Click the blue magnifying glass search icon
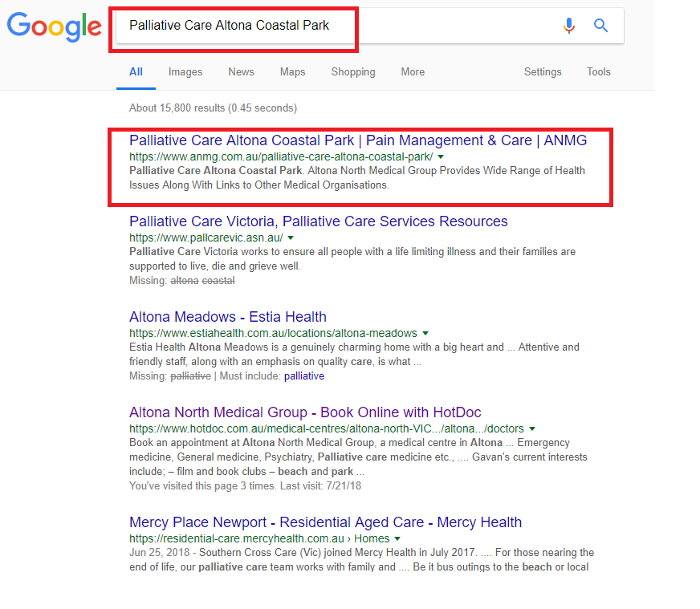 tap(600, 26)
